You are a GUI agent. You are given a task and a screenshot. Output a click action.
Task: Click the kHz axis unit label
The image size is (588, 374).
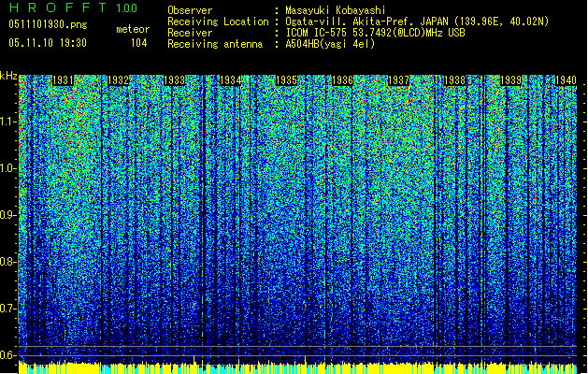click(8, 76)
